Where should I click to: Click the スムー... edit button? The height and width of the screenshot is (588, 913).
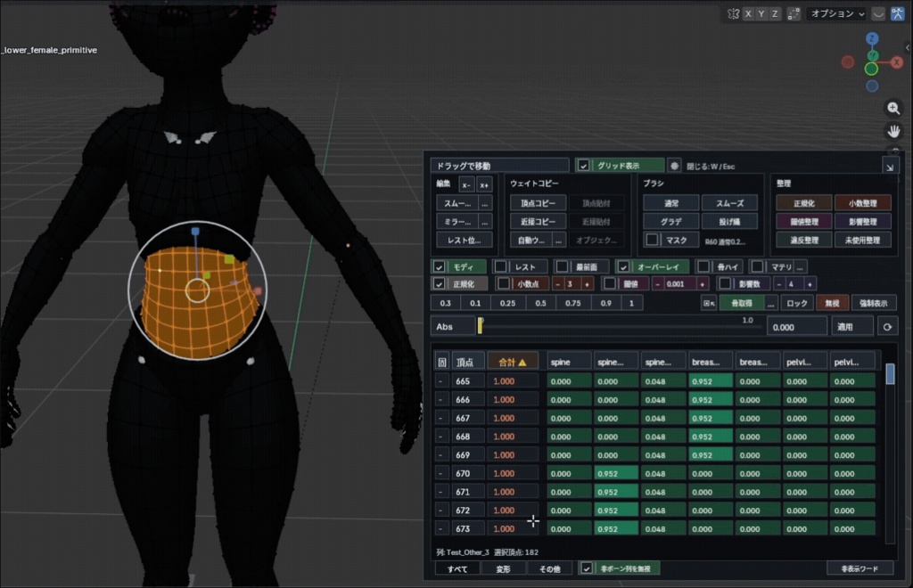457,203
